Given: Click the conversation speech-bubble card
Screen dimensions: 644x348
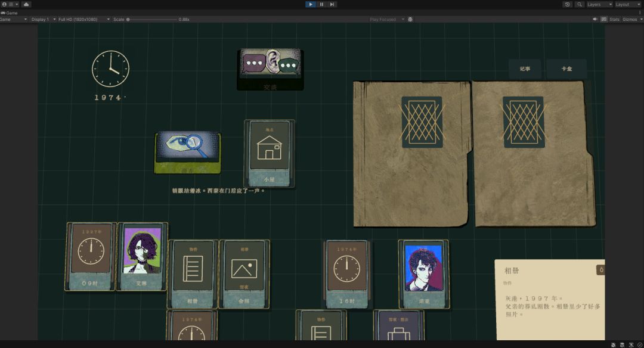Looking at the screenshot, I should coord(270,69).
